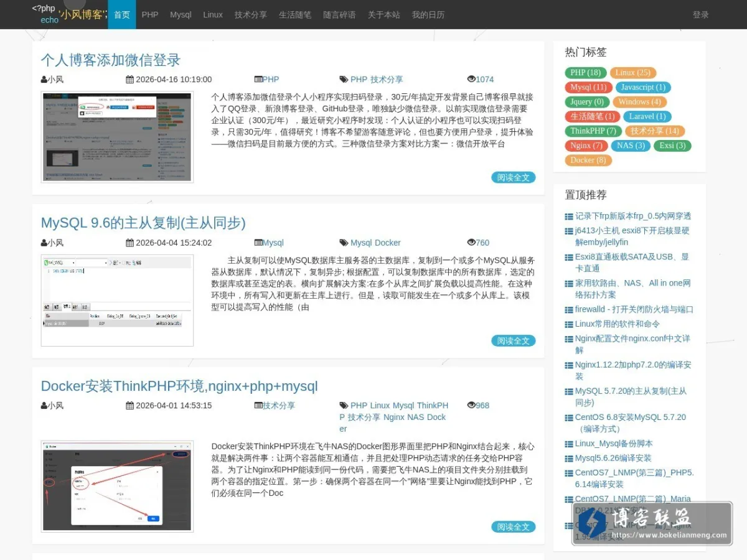Viewport: 747px width, 560px height.
Task: Select the 'Windows (4)' hot tag
Action: click(x=639, y=101)
